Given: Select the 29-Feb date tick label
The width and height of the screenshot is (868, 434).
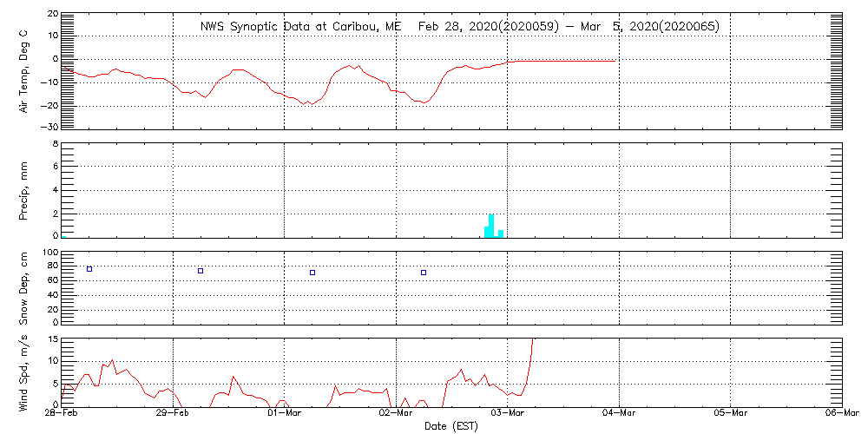Looking at the screenshot, I should [174, 414].
